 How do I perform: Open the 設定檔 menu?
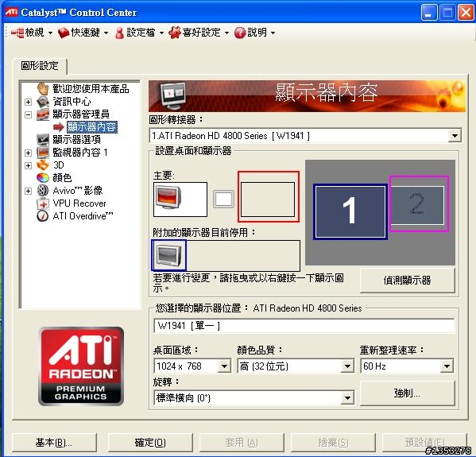[x=140, y=33]
